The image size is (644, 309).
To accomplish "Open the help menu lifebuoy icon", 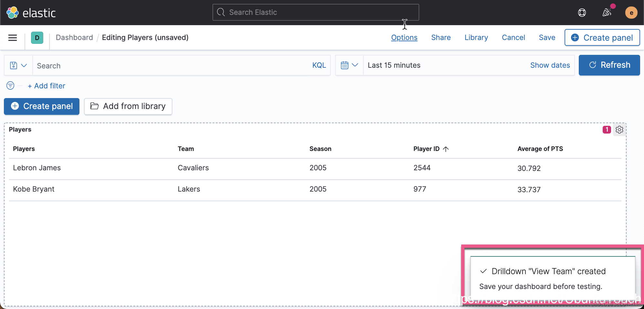I will 582,13.
